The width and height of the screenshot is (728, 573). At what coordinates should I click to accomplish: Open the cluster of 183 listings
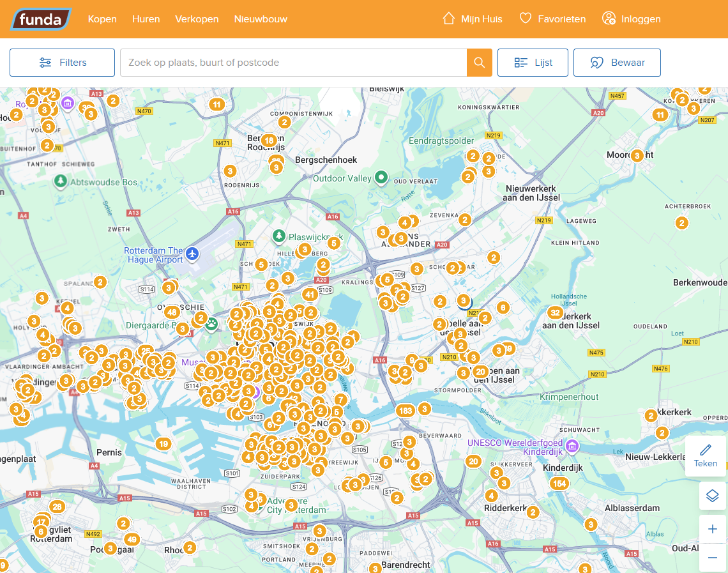tap(406, 411)
